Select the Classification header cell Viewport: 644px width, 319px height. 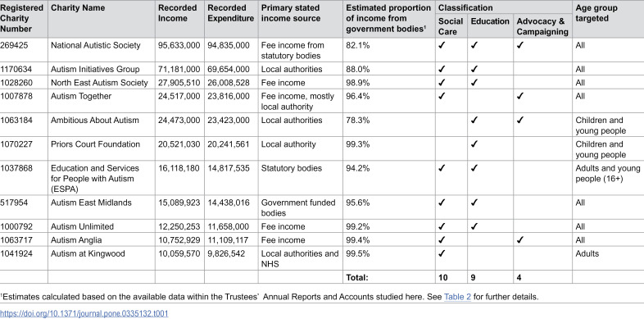coord(504,7)
